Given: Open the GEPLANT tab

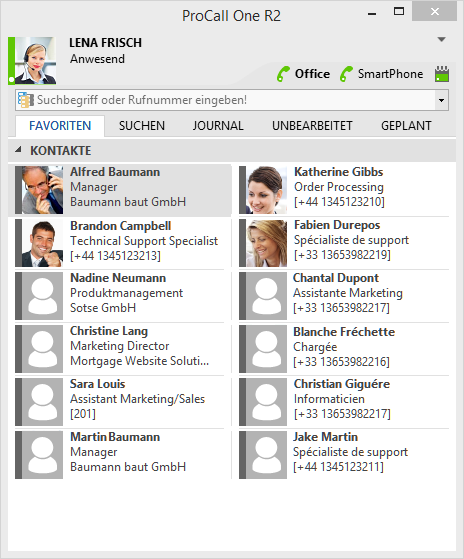Looking at the screenshot, I should tap(406, 126).
